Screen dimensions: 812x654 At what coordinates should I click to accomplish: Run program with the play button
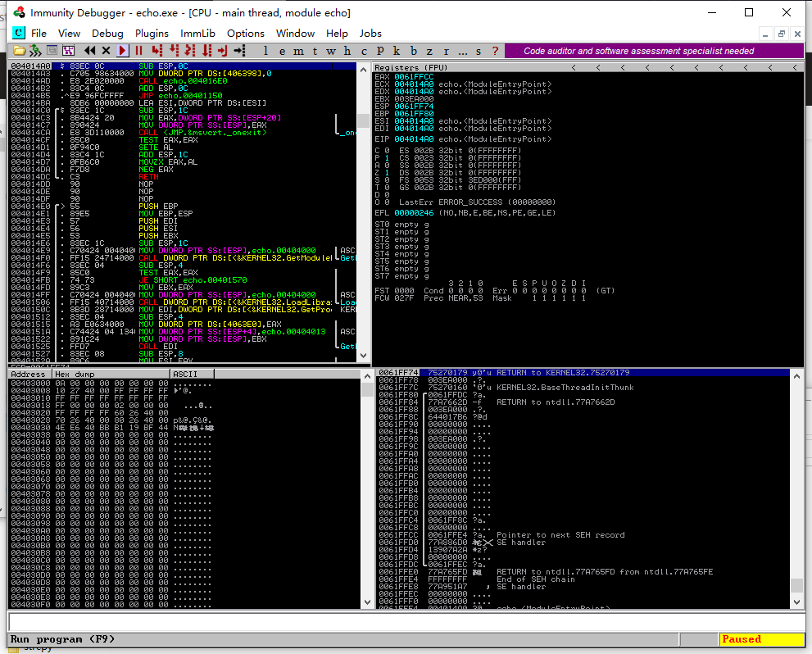coord(123,51)
